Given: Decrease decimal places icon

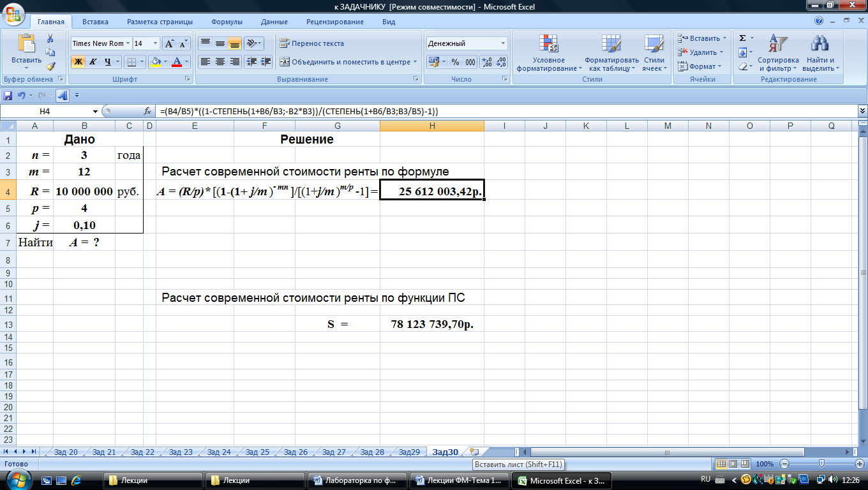Looking at the screenshot, I should pos(501,62).
